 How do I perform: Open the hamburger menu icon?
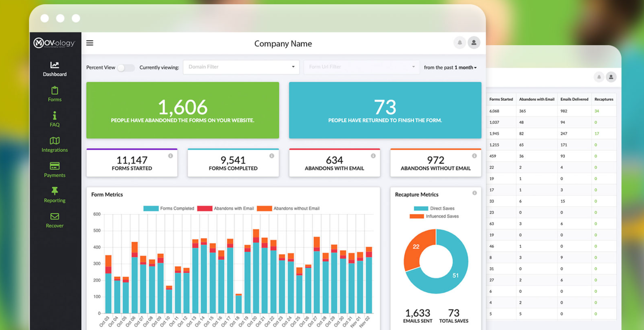click(90, 43)
